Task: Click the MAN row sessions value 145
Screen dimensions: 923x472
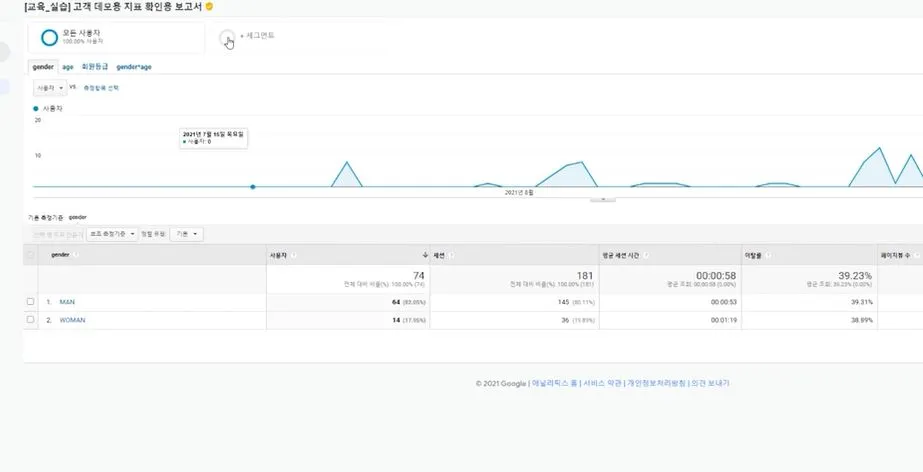Action: point(563,302)
